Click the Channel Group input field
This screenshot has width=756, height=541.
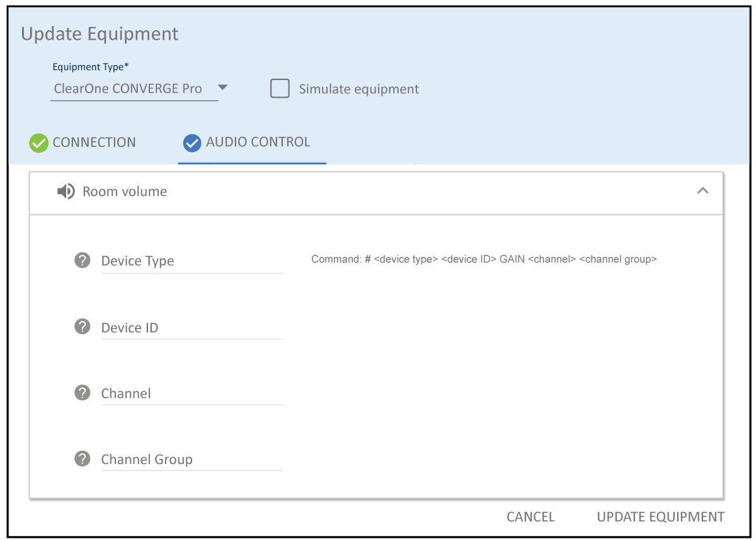192,460
